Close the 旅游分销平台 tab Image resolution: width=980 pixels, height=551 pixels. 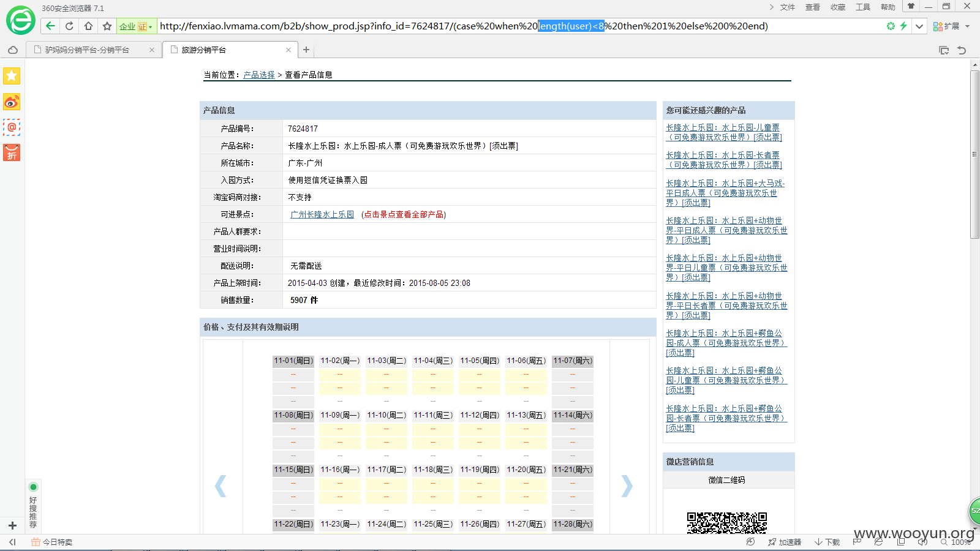(x=288, y=50)
